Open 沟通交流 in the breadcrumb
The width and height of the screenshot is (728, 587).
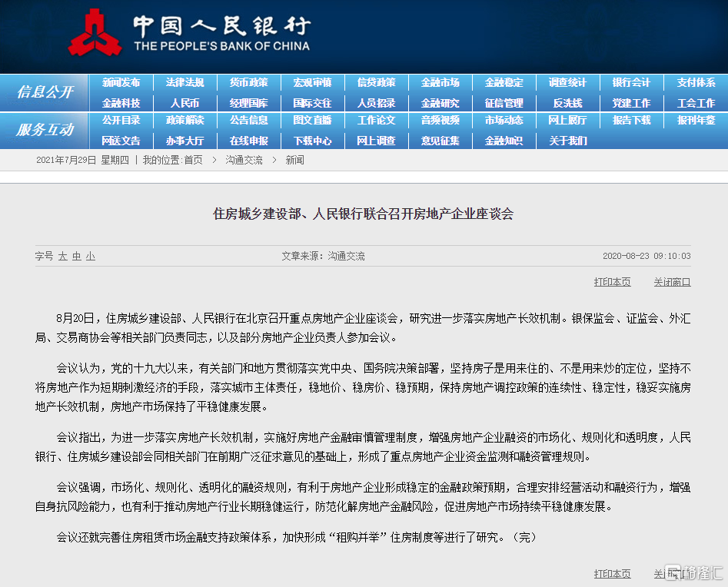click(x=244, y=160)
